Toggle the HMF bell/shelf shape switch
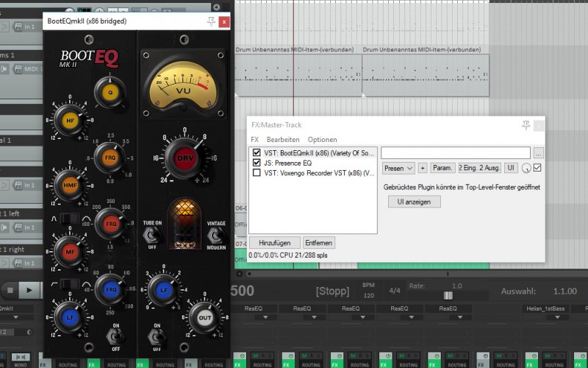 click(70, 218)
